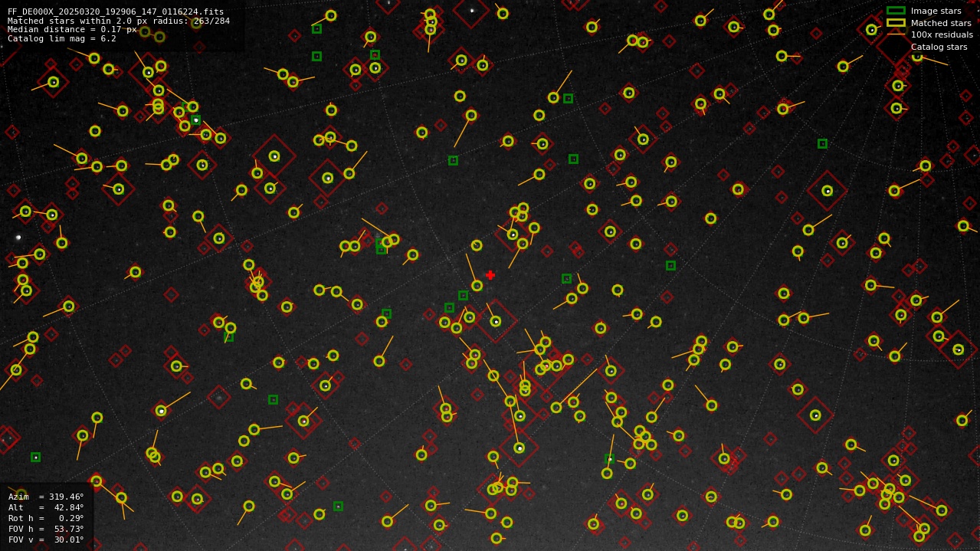Click the red cross field center marker
Viewport: 980px width, 551px height.
490,275
